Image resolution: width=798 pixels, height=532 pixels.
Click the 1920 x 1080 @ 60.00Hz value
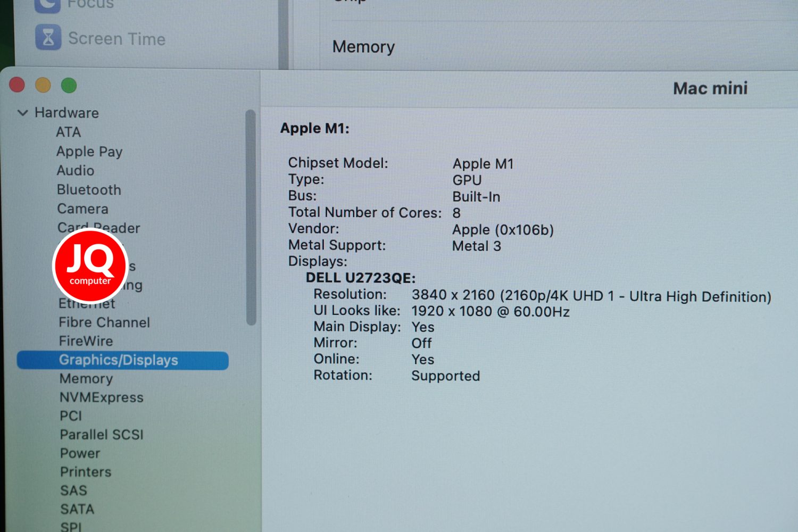pos(491,312)
